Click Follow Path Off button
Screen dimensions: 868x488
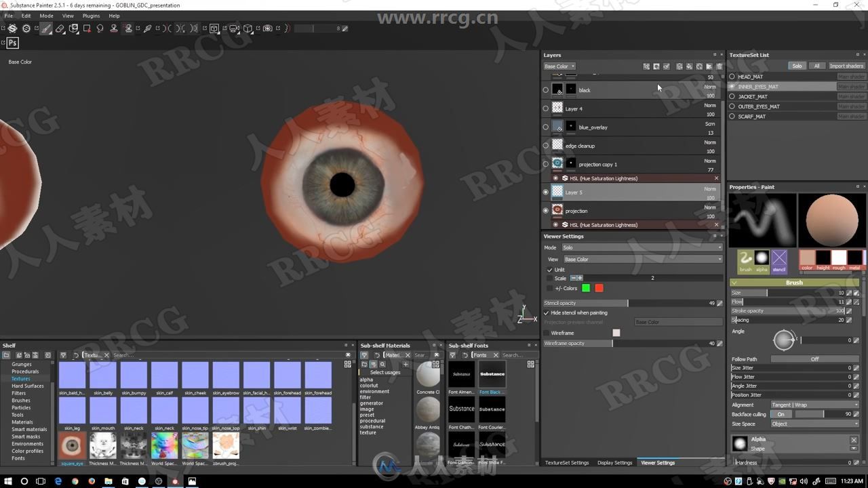(814, 359)
